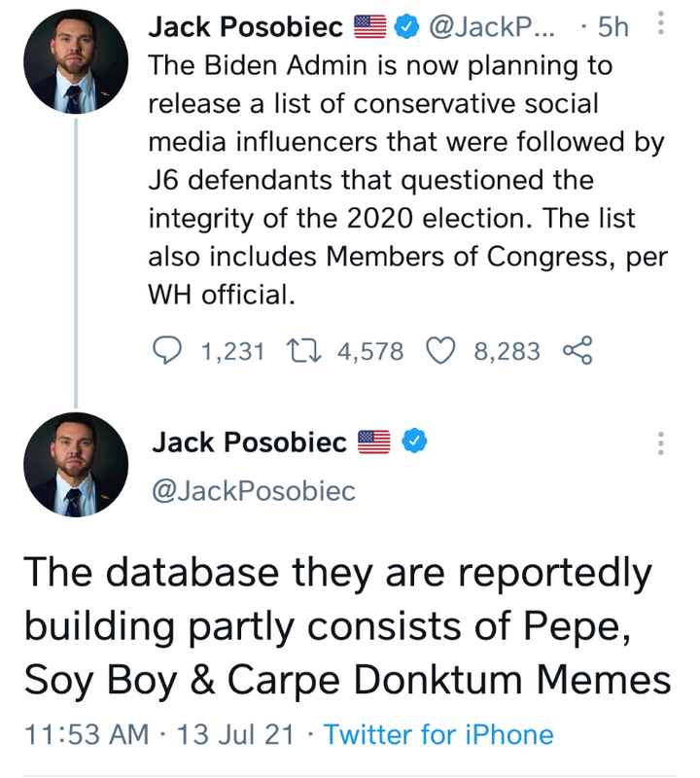
Task: Open the share icon on first tweet
Action: (x=577, y=350)
